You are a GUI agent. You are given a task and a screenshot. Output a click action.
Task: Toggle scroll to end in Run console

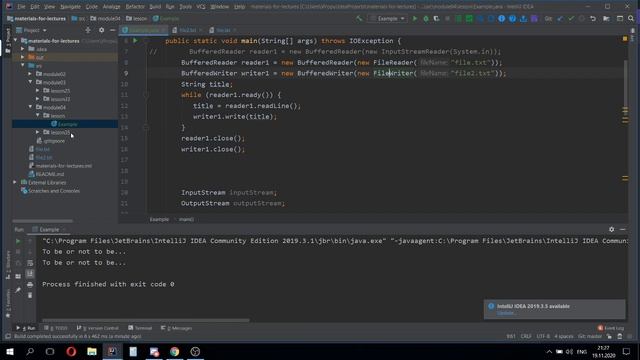point(30,274)
